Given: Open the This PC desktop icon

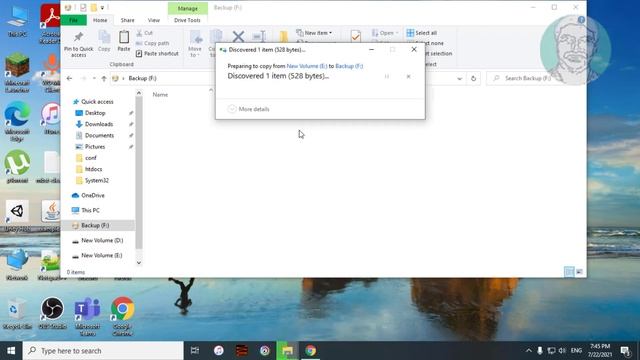Looking at the screenshot, I should coord(17,20).
